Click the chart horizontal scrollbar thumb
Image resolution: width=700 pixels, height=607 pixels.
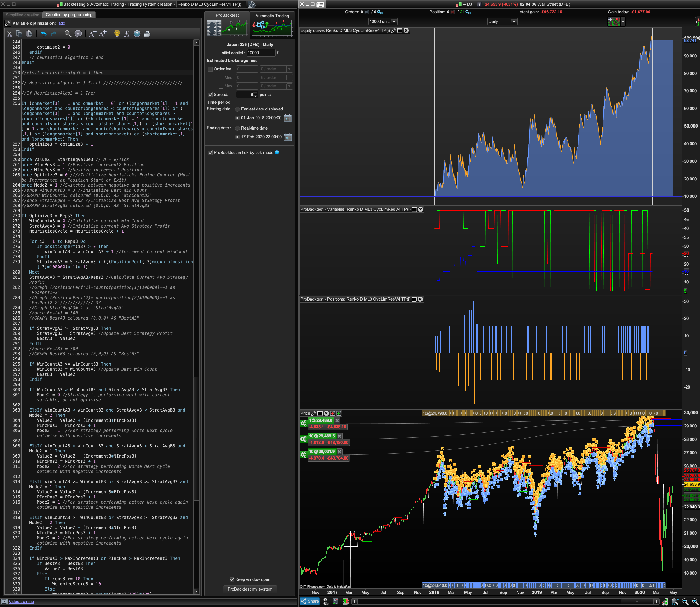[637, 602]
